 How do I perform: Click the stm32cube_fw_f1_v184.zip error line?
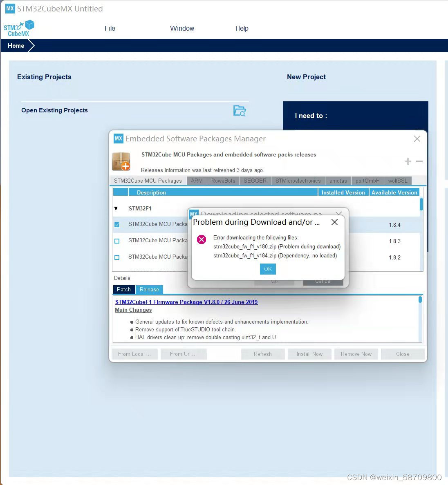coord(275,255)
